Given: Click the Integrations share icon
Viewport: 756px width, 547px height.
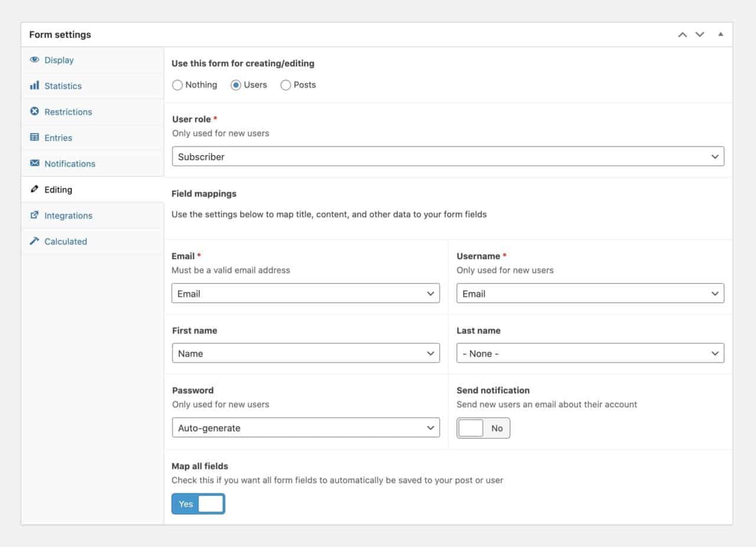Looking at the screenshot, I should [x=34, y=216].
